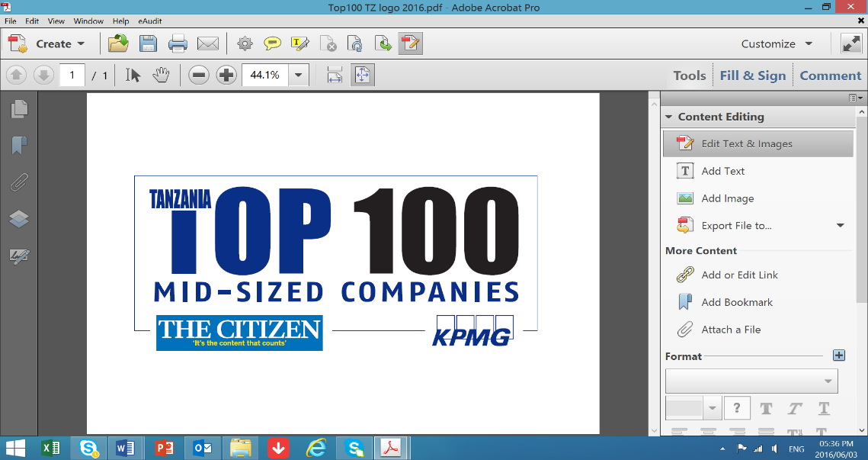Open the Window menu
Screen dimensions: 868x460
[88, 21]
